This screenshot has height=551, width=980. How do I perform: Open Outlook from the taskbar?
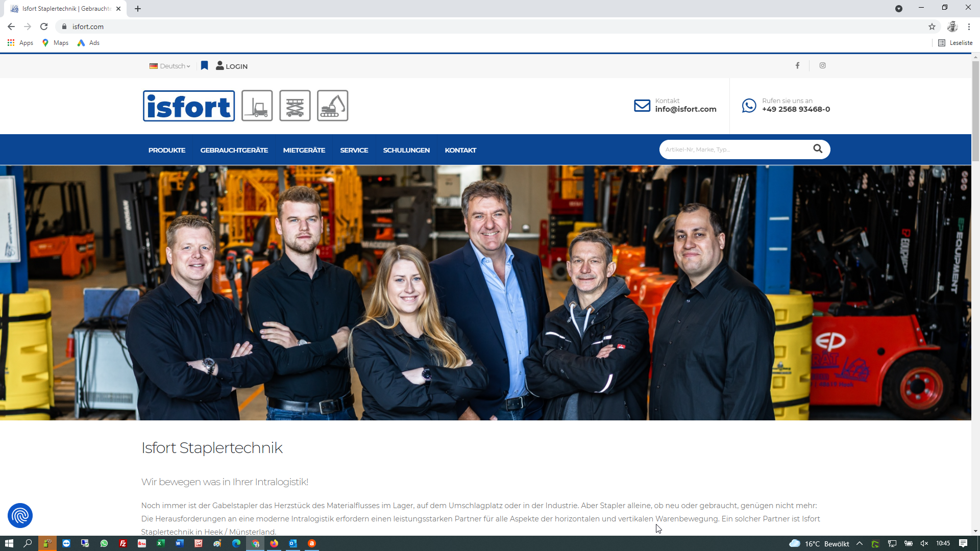(x=293, y=543)
